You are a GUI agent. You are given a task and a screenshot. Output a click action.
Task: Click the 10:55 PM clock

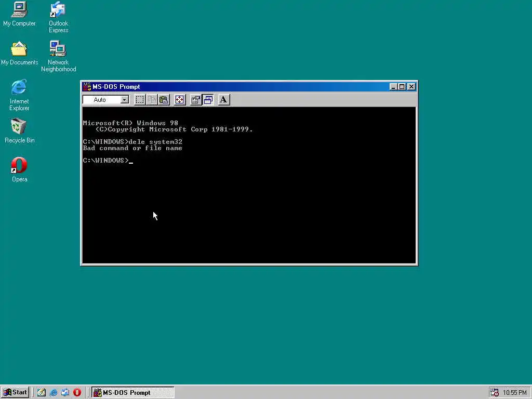[x=514, y=393]
